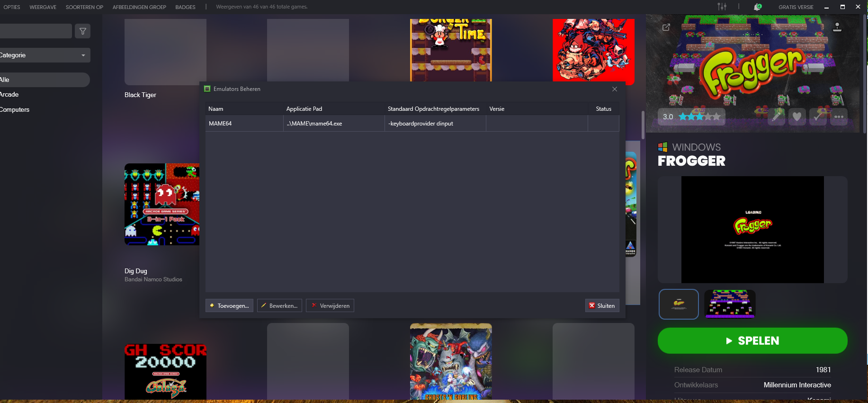This screenshot has height=403, width=868.
Task: Open the sliders settings icon in top bar
Action: [x=722, y=7]
